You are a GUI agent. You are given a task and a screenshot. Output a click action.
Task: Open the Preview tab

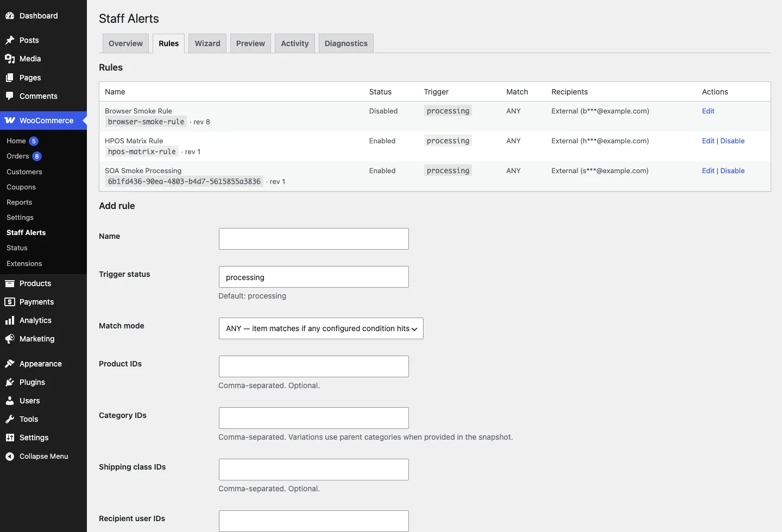tap(250, 43)
